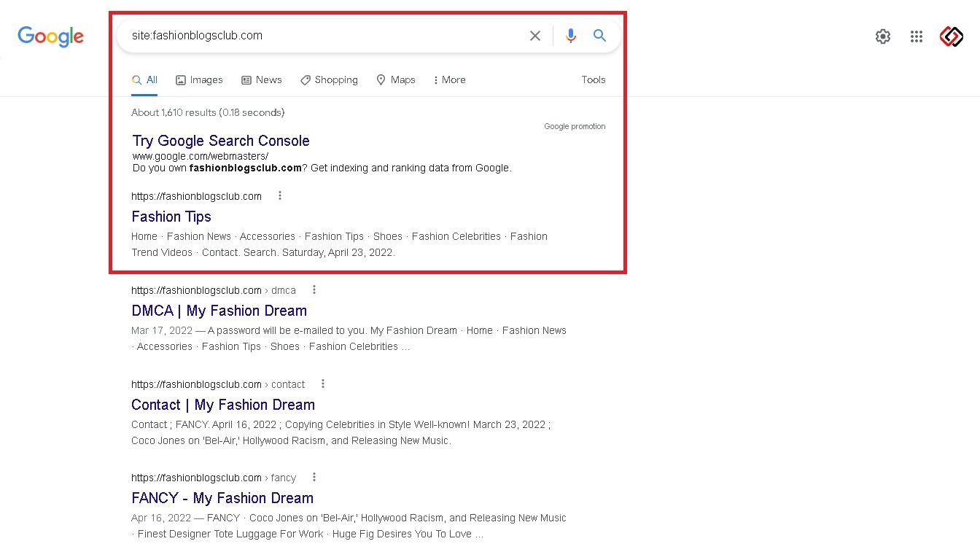Click the magnifier search button

click(x=599, y=36)
